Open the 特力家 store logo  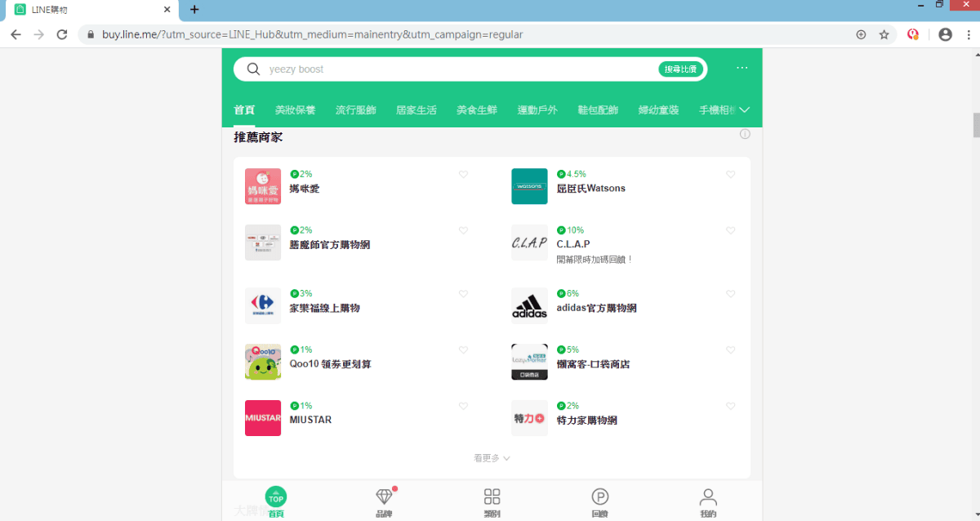[x=529, y=418]
